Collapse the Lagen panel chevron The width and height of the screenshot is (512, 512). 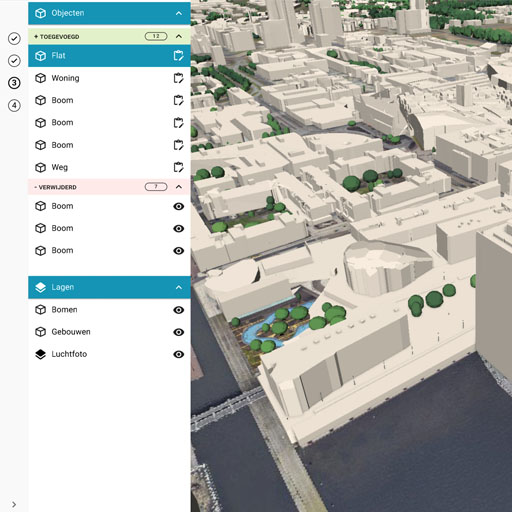tap(179, 287)
